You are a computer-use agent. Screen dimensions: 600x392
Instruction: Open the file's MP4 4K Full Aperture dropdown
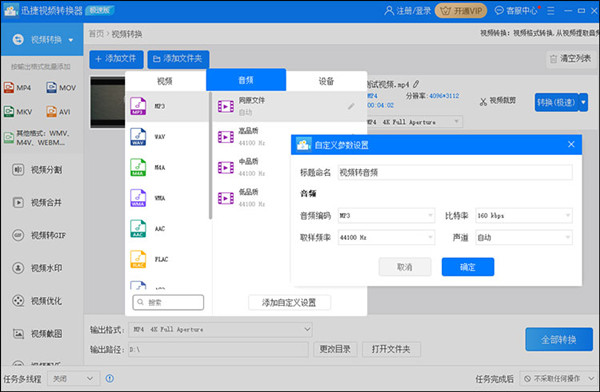[414, 122]
